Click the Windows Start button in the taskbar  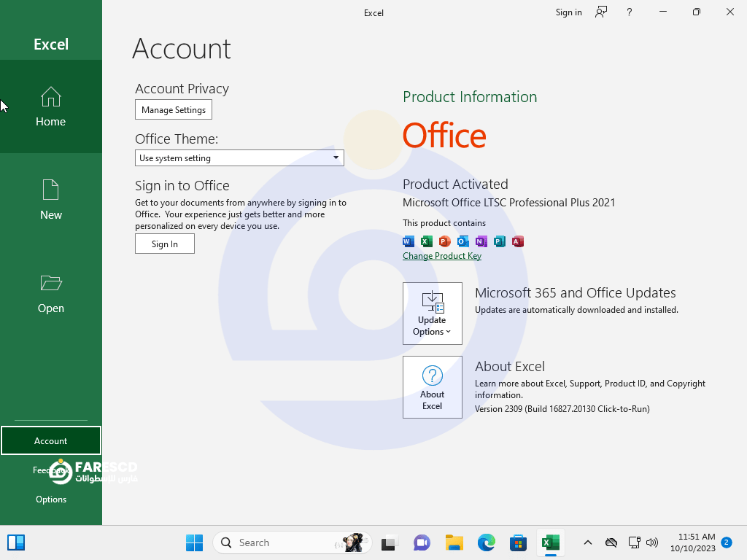194,542
